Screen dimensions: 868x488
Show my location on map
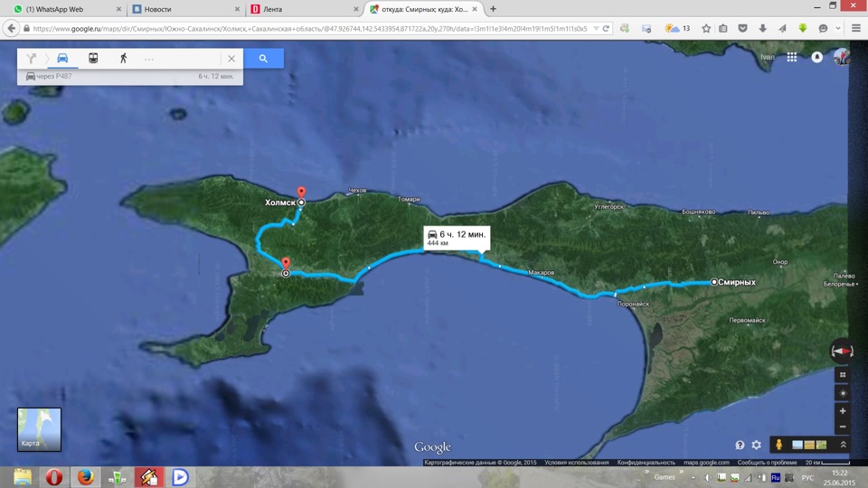(843, 393)
